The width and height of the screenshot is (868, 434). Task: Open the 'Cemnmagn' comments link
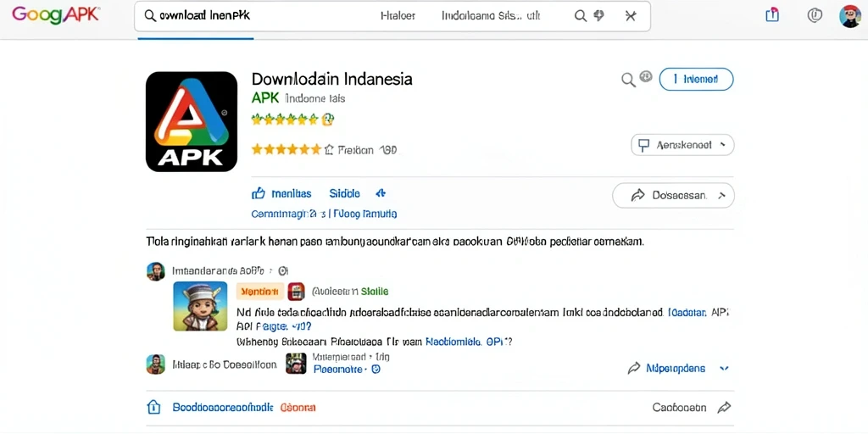(288, 214)
